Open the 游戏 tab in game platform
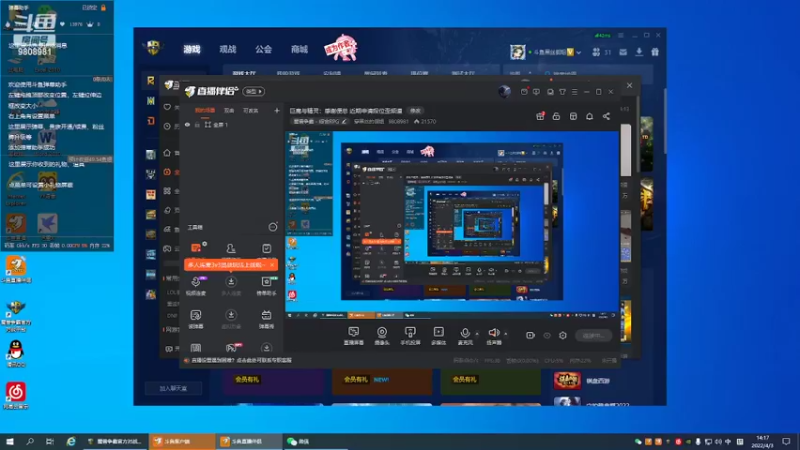Viewport: 800px width, 450px height. (x=192, y=49)
